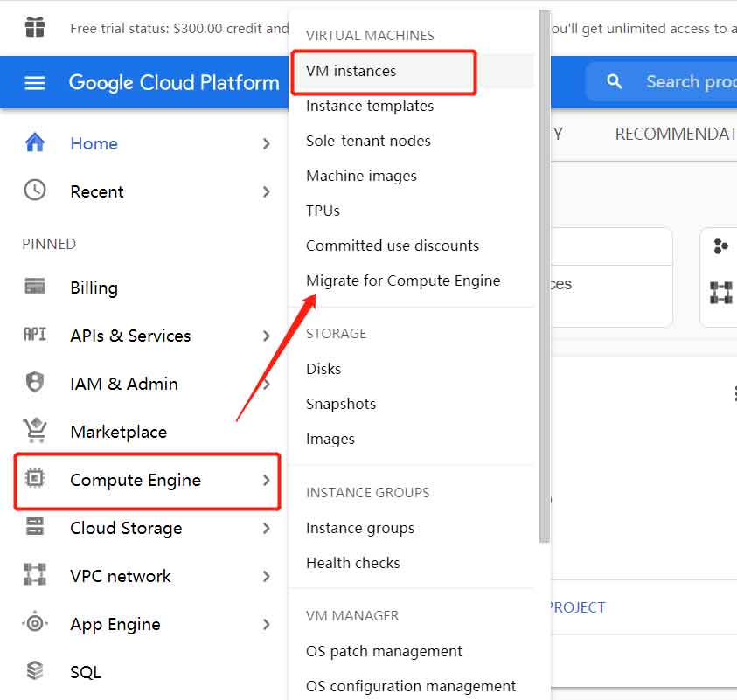This screenshot has width=737, height=700.
Task: Expand the Recent submenu chevron
Action: pyautogui.click(x=267, y=191)
